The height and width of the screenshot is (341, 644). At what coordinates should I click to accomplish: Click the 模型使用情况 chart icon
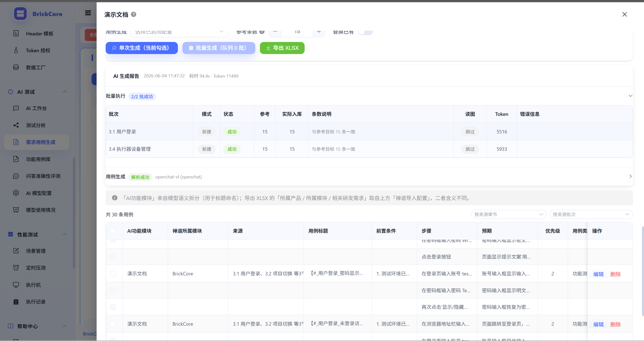16,210
